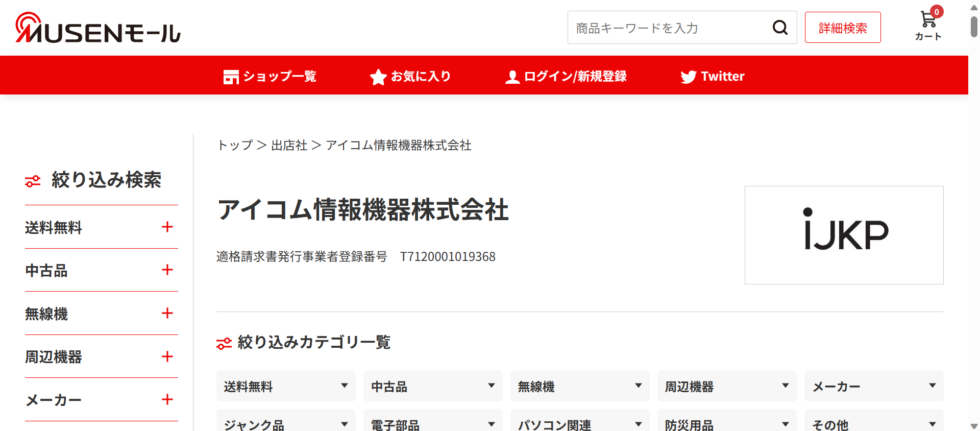Click the filter icon beside 絞り込み検索

pyautogui.click(x=33, y=181)
